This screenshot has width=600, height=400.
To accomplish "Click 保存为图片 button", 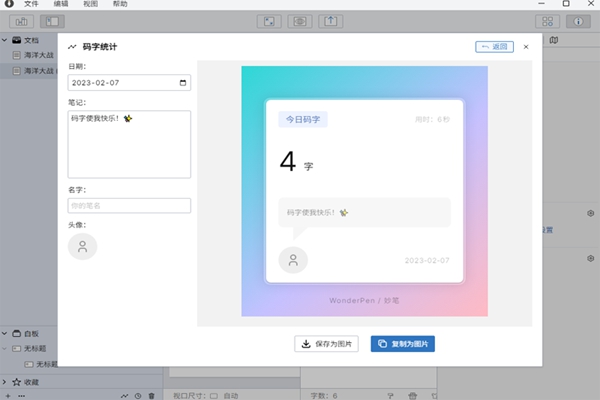I will [326, 344].
